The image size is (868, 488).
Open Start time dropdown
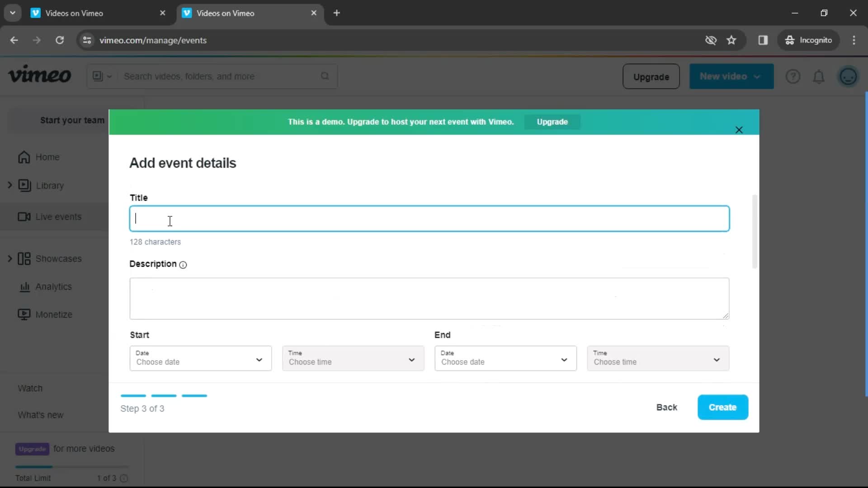tap(353, 358)
